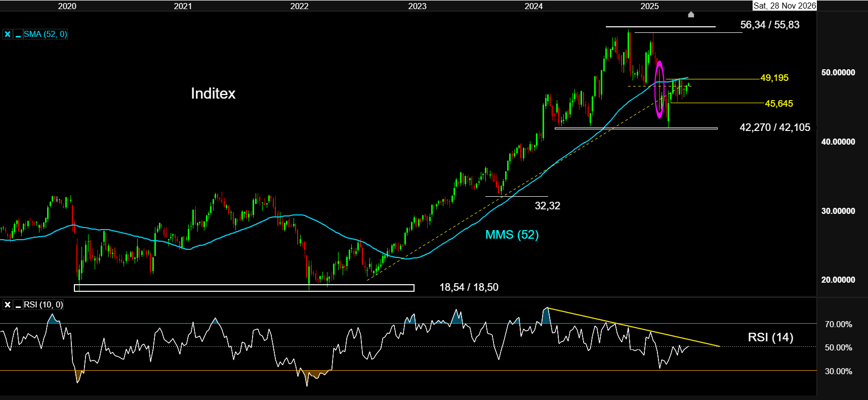Click the 30.00000 price axis label

(838, 211)
